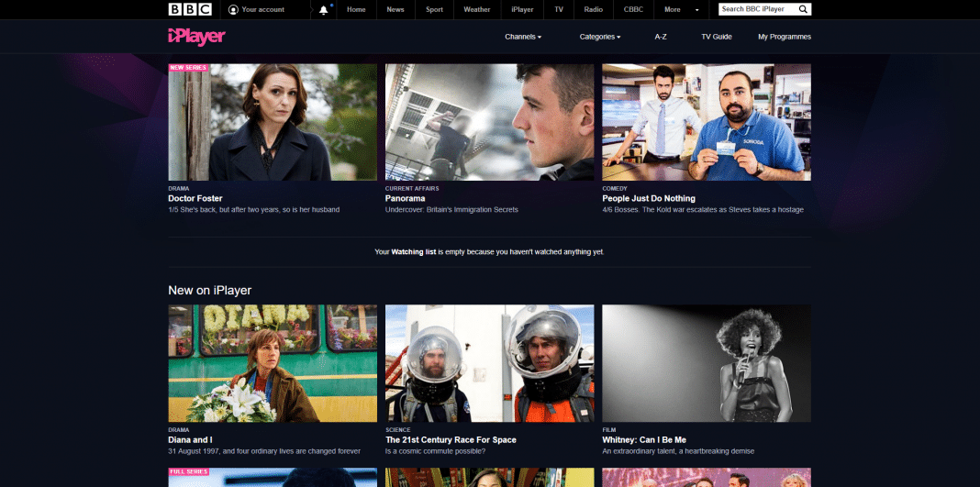Image resolution: width=980 pixels, height=487 pixels.
Task: Click the Your account avatar icon
Action: [234, 9]
